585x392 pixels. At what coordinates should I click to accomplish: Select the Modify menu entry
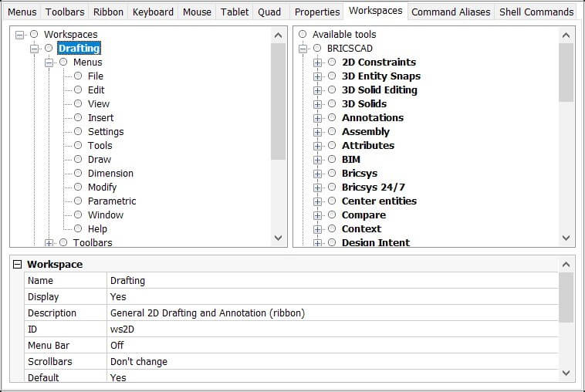[x=102, y=188]
